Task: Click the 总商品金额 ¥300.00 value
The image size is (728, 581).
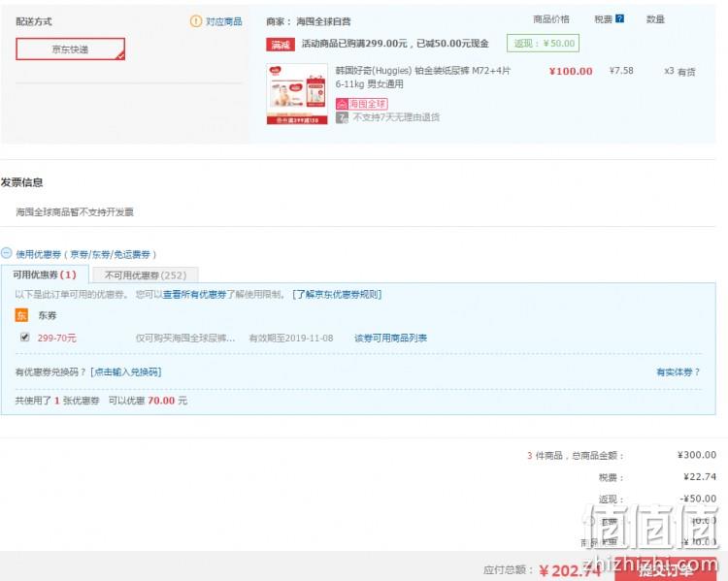Action: (x=696, y=455)
